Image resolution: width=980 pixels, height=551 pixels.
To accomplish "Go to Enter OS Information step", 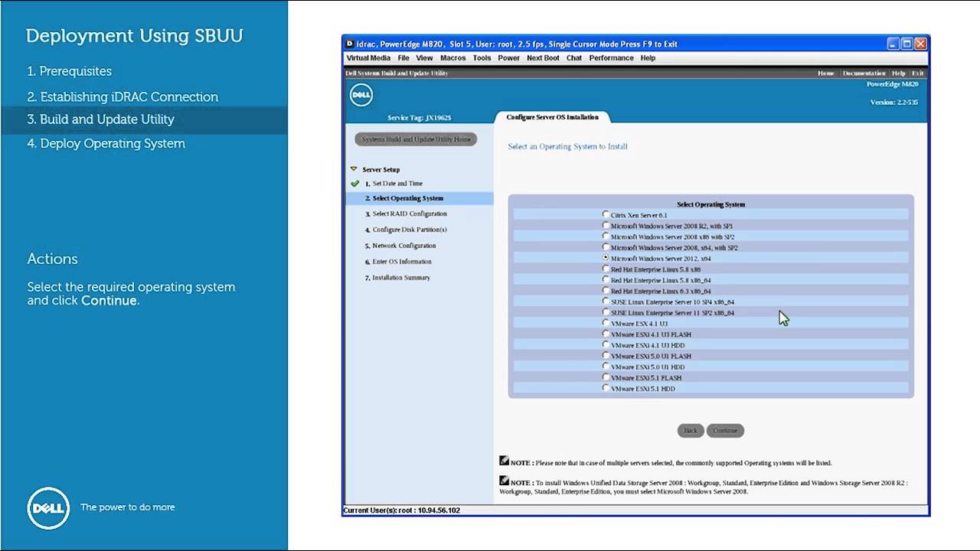I will [402, 262].
